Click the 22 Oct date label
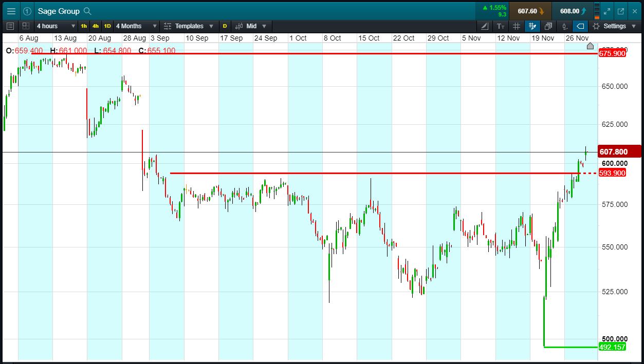This screenshot has height=364, width=644. click(403, 38)
